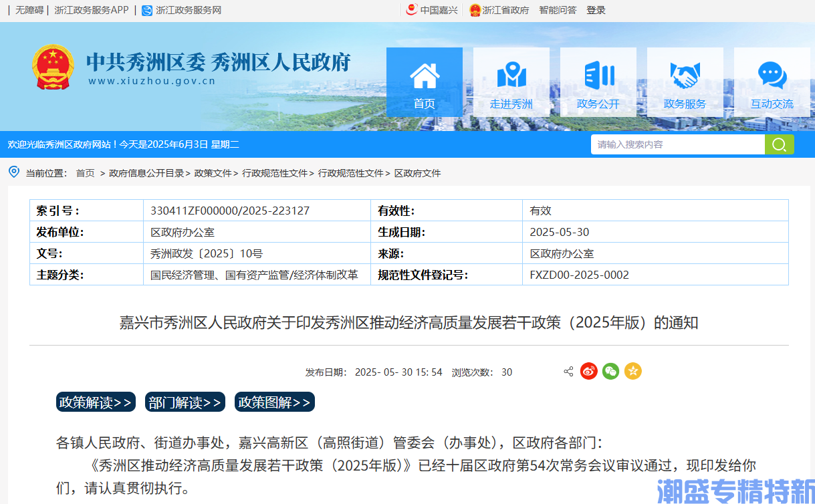Open the 互动交流 chat tile
The height and width of the screenshot is (504, 815).
772,82
